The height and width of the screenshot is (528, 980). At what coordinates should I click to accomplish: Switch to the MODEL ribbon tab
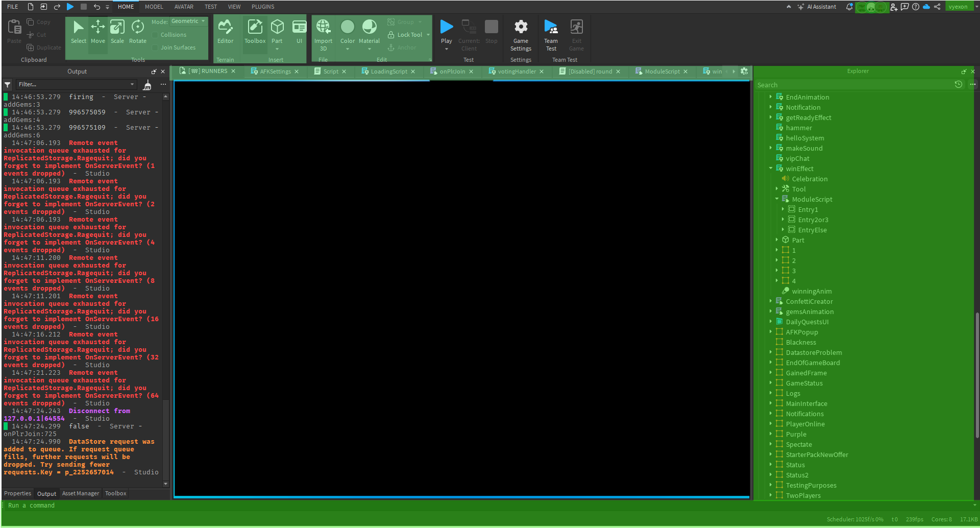(x=154, y=7)
